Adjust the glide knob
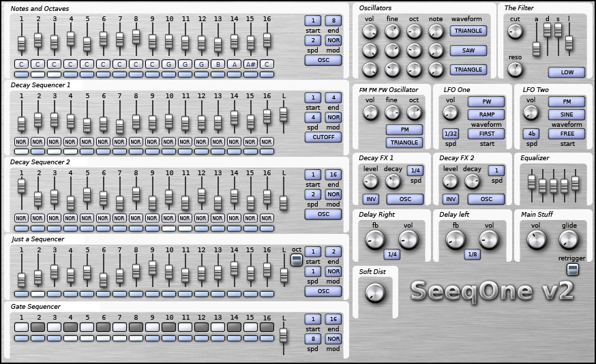The height and width of the screenshot is (364, 596). 569,240
